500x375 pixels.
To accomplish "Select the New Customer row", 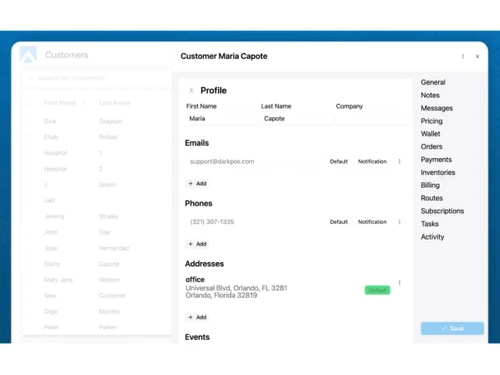I will tap(97, 296).
